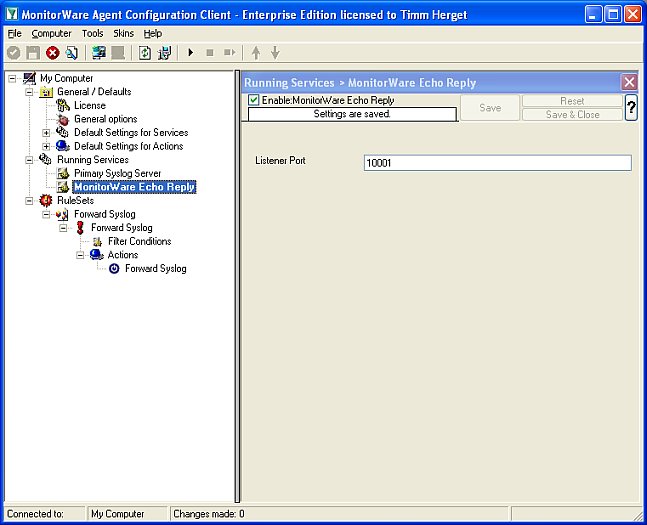
Task: Click the My Computer tree icon
Action: [x=29, y=78]
